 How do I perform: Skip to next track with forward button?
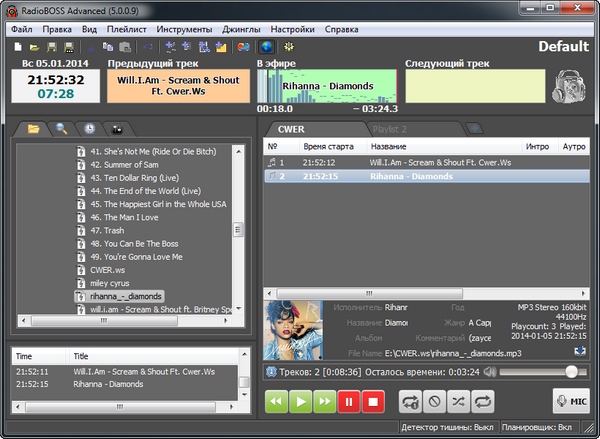[x=325, y=402]
